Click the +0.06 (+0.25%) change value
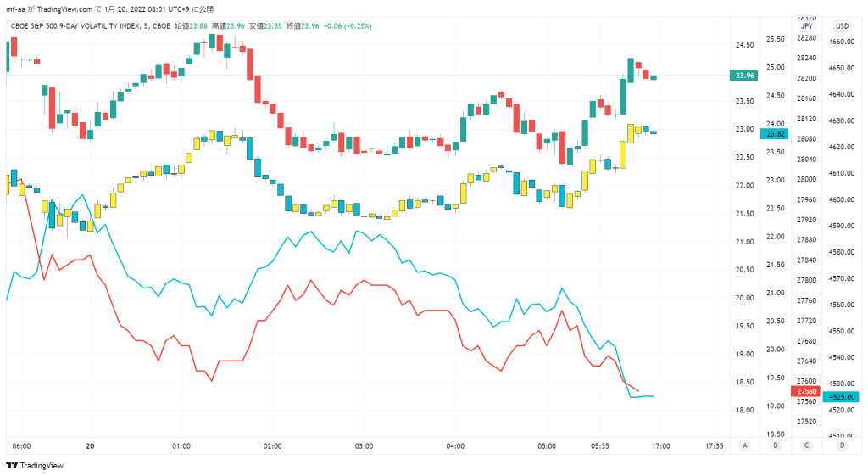 pos(348,26)
